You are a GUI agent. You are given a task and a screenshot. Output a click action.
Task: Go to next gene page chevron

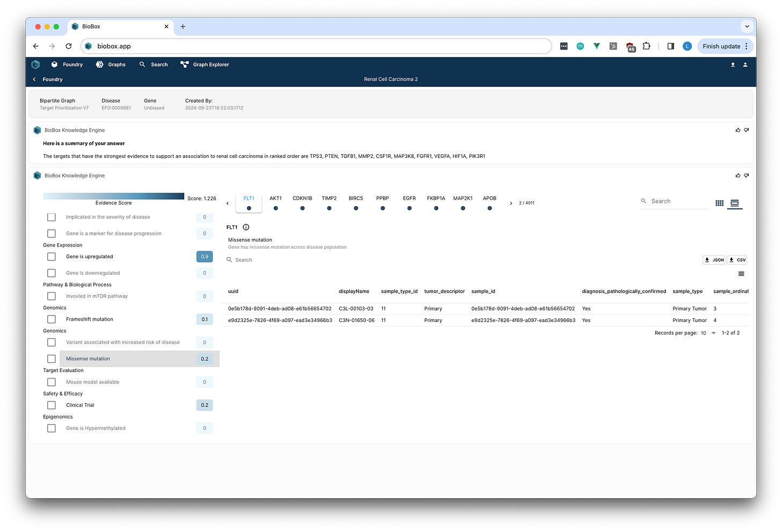(x=511, y=203)
